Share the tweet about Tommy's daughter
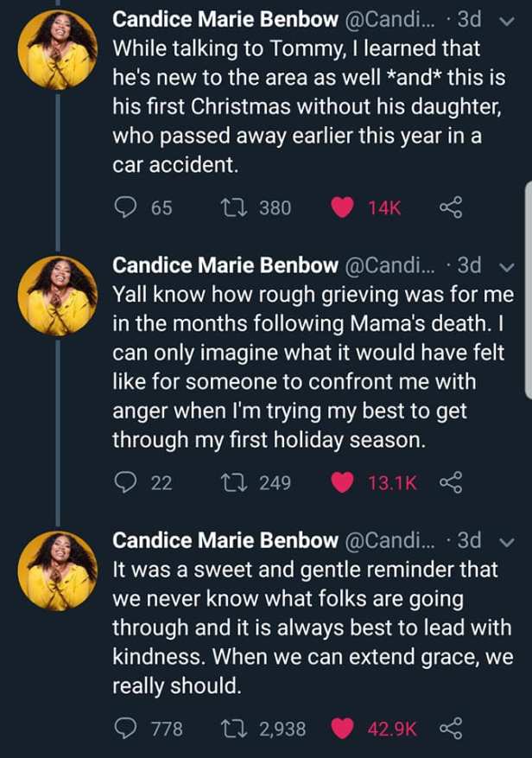Viewport: 532px width, 758px height. 452,207
